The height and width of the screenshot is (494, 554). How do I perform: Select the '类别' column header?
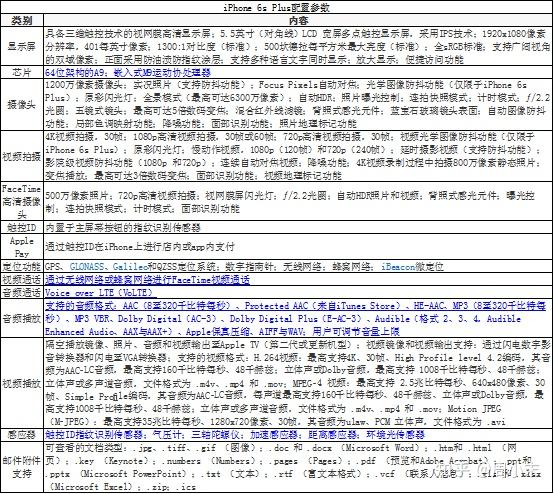[x=22, y=20]
